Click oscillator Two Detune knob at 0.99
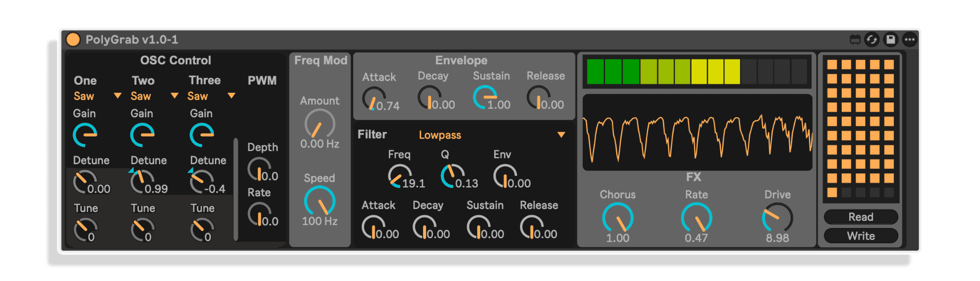Image resolution: width=980 pixels, height=281 pixels. (142, 182)
